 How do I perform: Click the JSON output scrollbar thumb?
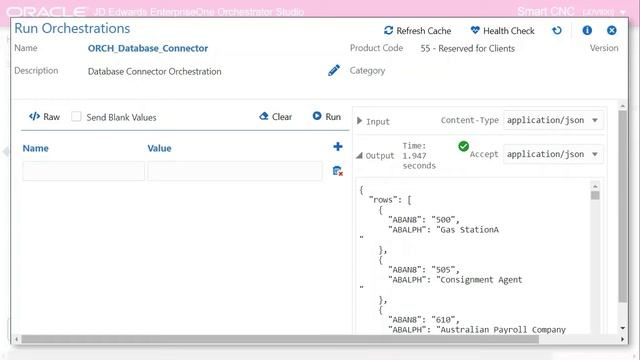coord(595,195)
